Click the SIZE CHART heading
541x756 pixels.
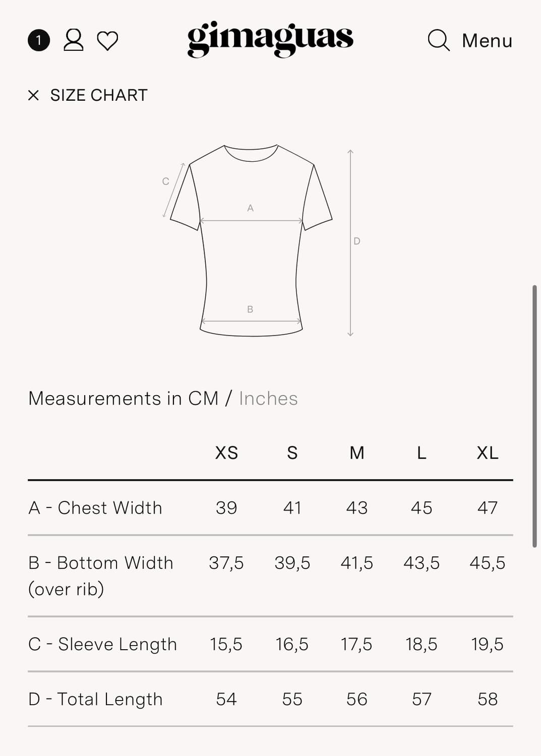point(99,95)
